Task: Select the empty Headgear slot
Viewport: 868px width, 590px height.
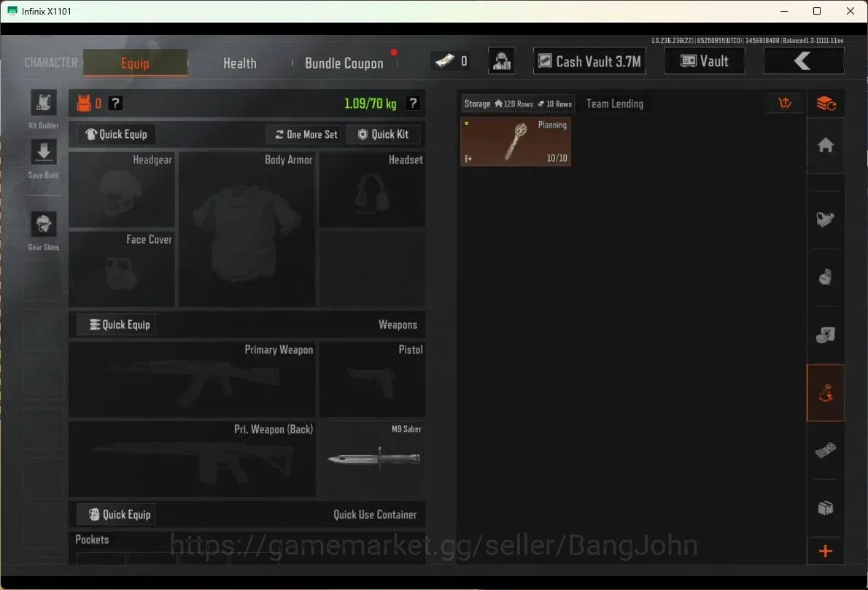Action: pos(122,190)
